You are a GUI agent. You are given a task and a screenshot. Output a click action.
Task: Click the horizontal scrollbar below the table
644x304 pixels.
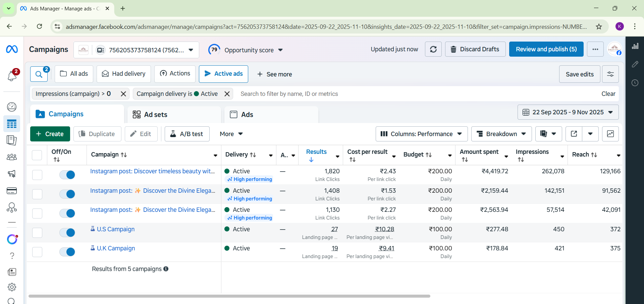(229, 296)
